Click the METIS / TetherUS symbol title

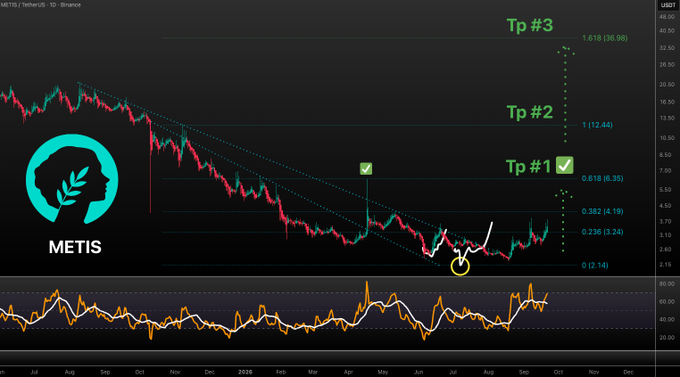pos(41,5)
